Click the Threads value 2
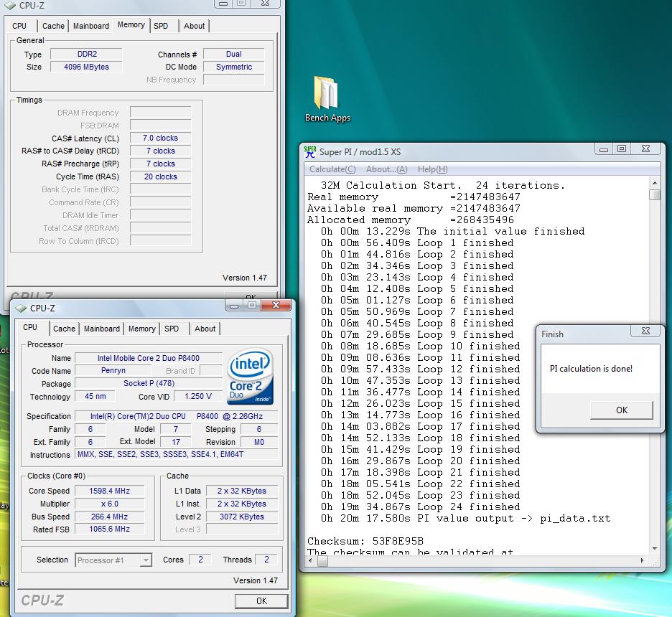The height and width of the screenshot is (617, 672). coord(266,559)
